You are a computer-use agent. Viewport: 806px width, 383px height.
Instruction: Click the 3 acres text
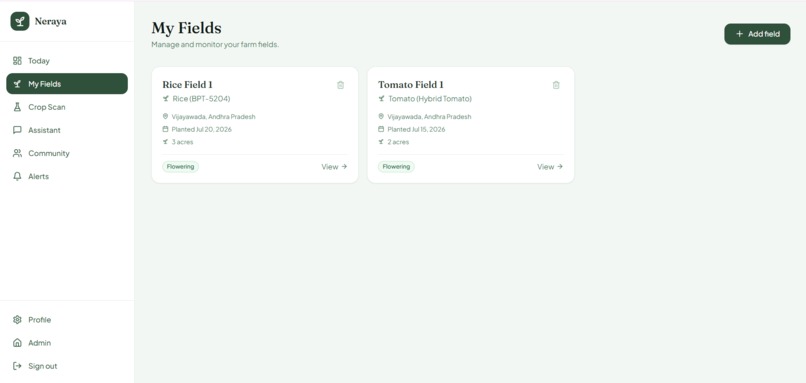click(x=182, y=142)
